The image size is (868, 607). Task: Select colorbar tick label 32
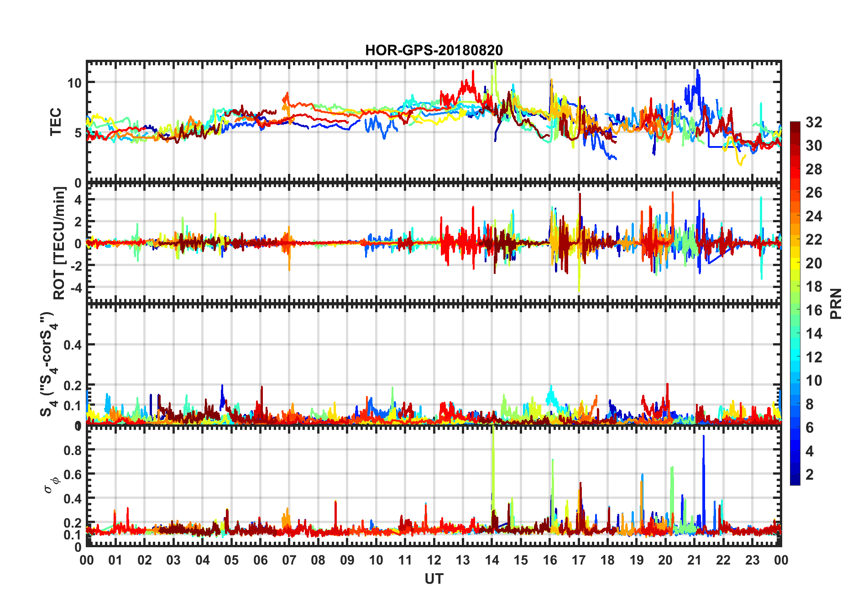click(814, 122)
